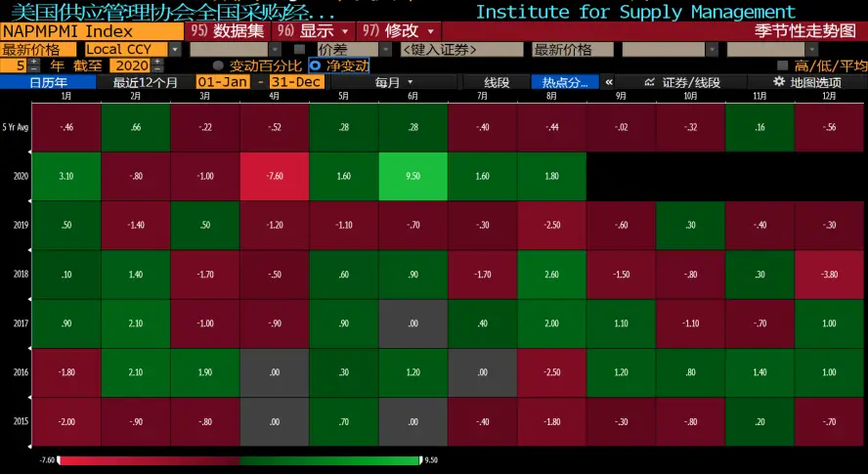The height and width of the screenshot is (475, 868).
Task: Click the 01-Jan start date field
Action: coord(222,82)
